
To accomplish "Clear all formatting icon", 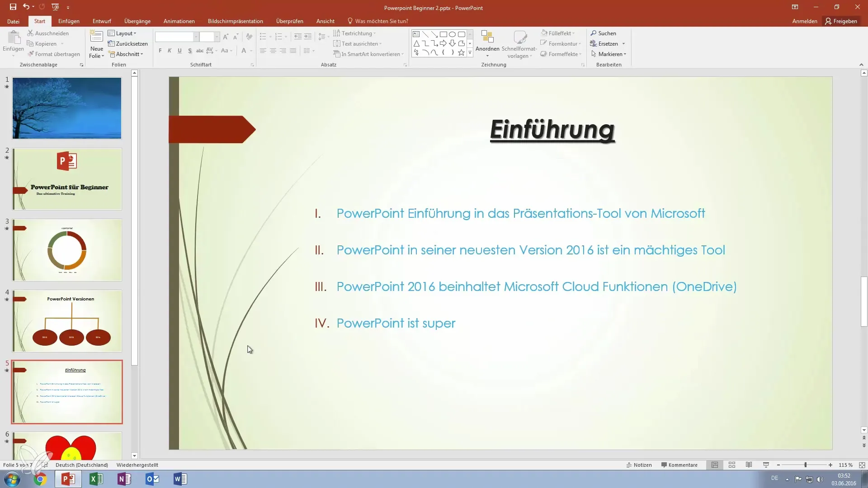I will (249, 37).
